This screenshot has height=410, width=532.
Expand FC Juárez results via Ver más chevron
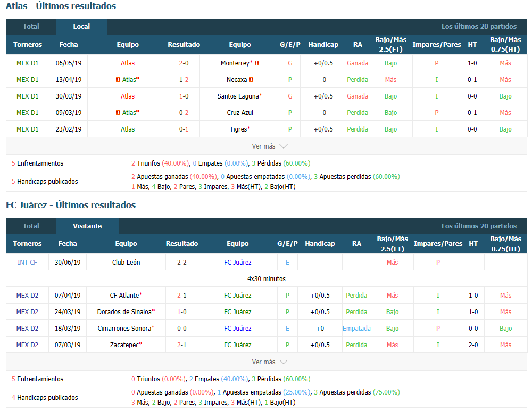(x=284, y=362)
